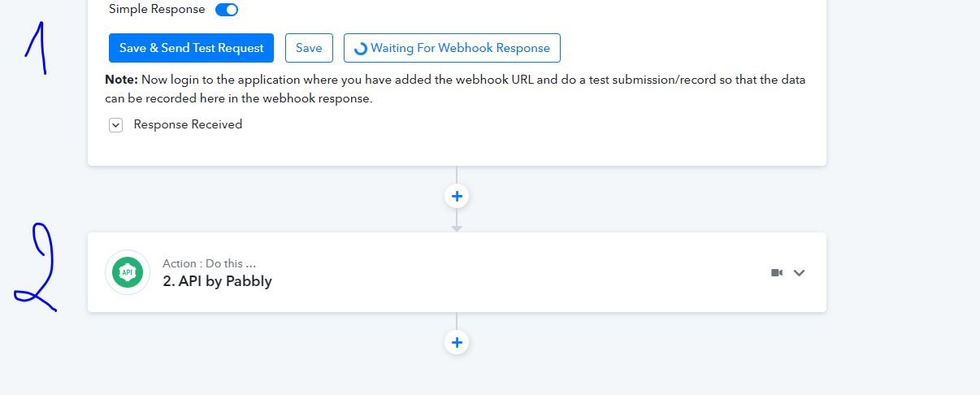
Task: Click Save & Send Test Request
Action: (x=191, y=48)
